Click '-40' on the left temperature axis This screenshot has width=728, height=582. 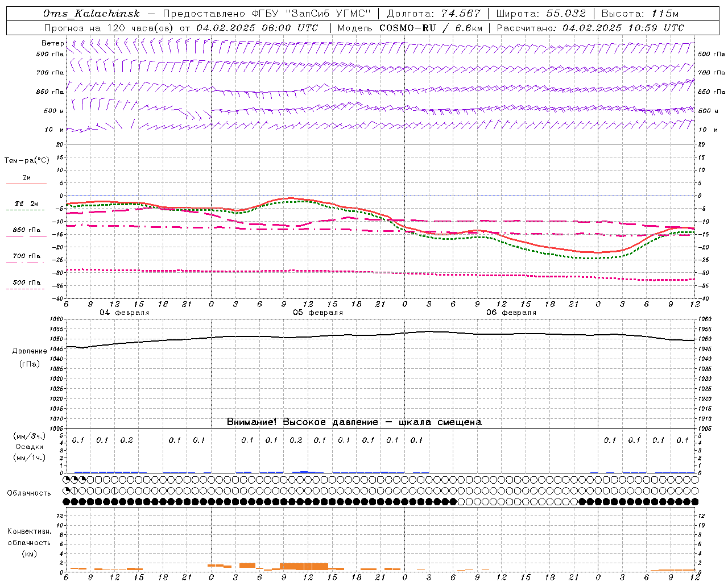59,298
